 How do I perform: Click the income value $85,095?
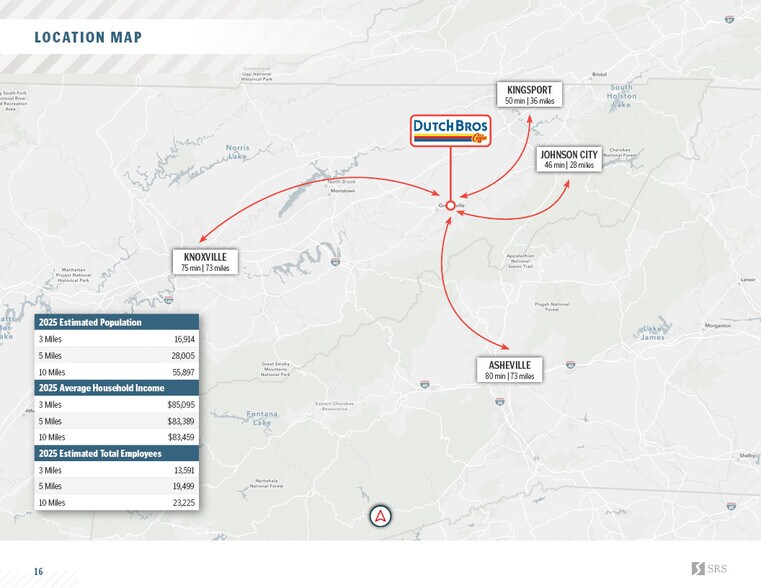(x=181, y=405)
